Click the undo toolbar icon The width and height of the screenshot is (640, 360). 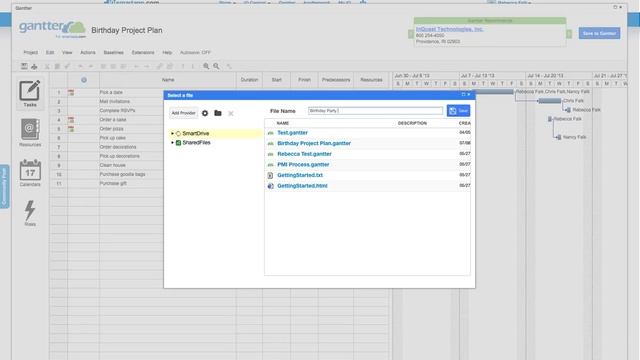pyautogui.click(x=80, y=66)
